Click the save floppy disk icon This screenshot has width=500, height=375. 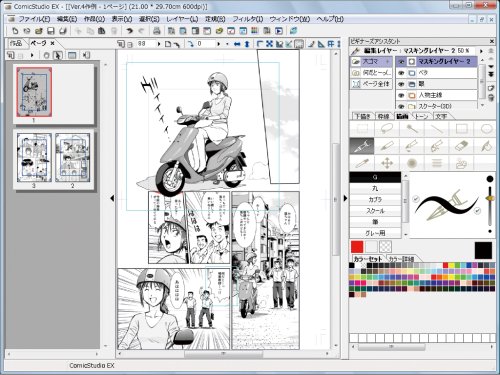pyautogui.click(x=51, y=31)
